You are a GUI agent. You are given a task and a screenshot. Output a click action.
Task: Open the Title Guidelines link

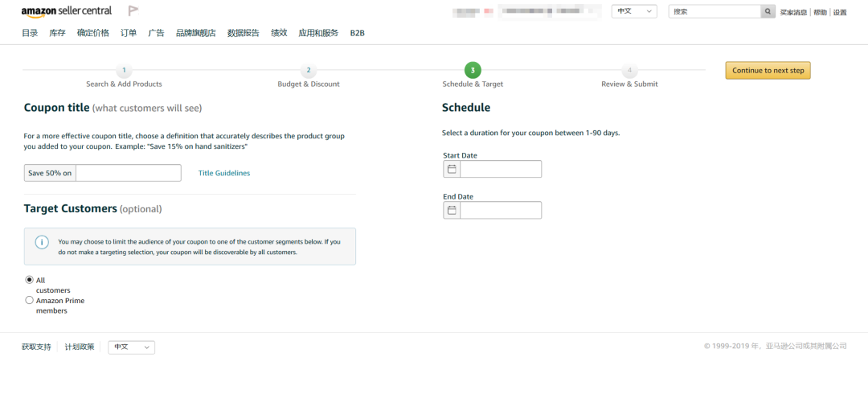[x=223, y=173]
